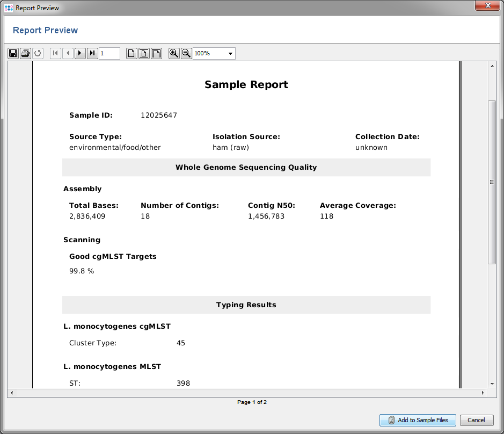The image size is (504, 434).
Task: Go to the first page
Action: click(55, 53)
